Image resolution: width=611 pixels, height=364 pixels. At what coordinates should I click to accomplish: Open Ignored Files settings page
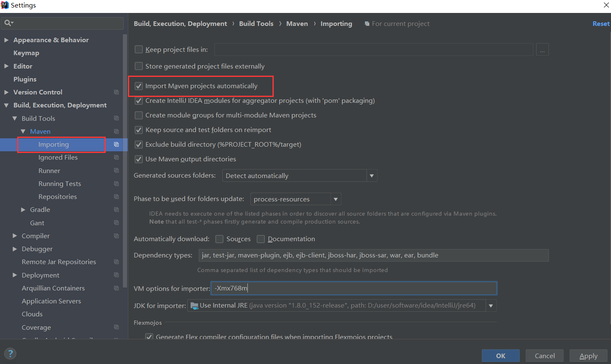coord(58,158)
